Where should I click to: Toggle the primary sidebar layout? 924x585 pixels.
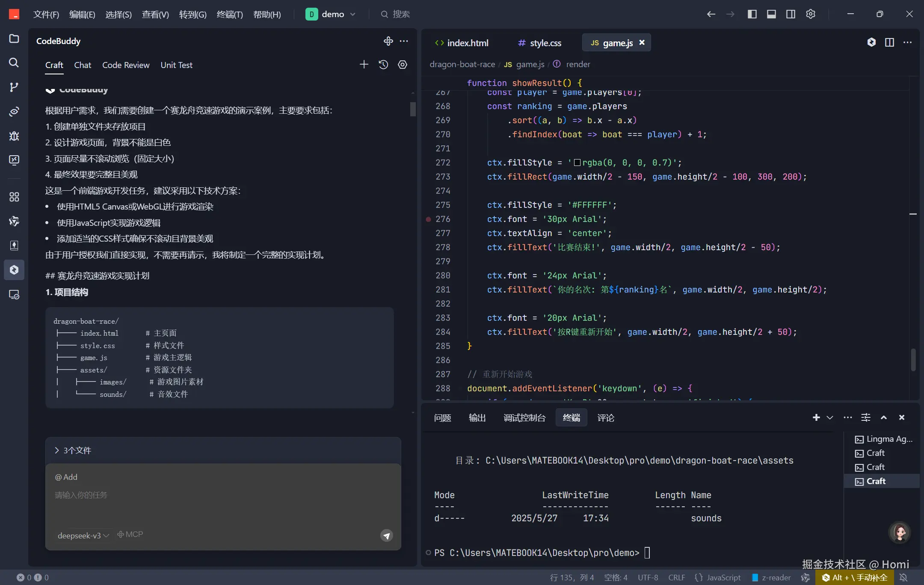tap(752, 14)
